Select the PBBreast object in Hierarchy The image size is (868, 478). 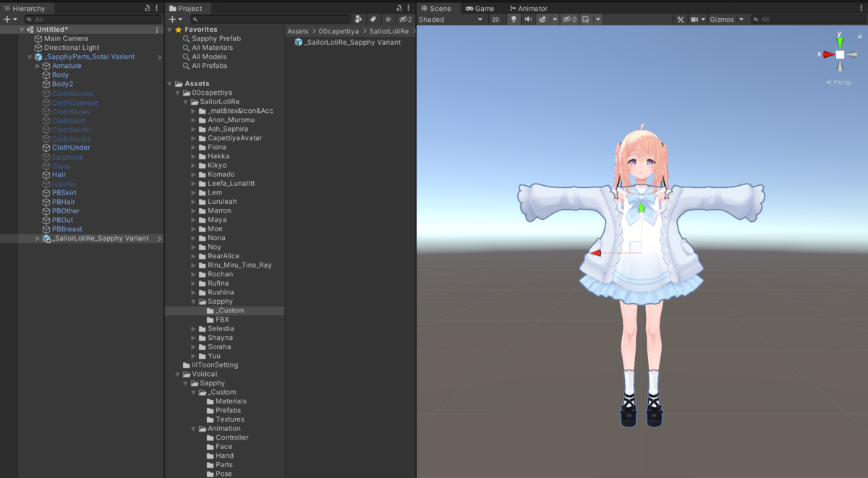67,229
